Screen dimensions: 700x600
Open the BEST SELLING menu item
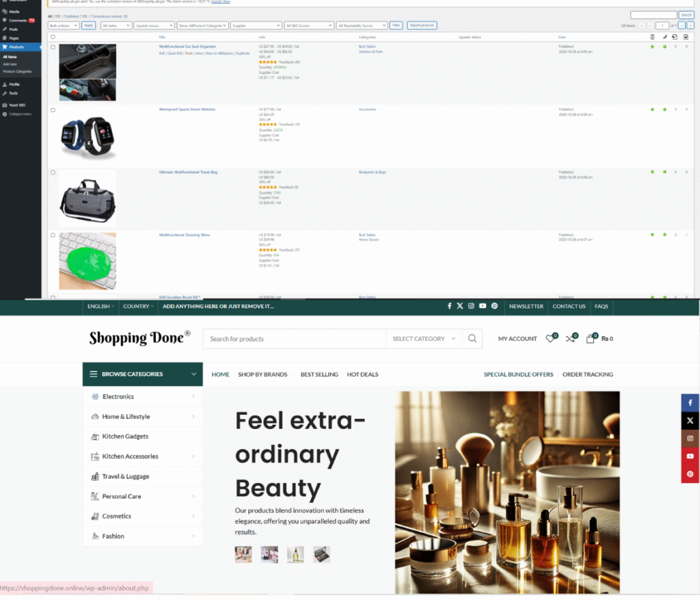point(319,374)
